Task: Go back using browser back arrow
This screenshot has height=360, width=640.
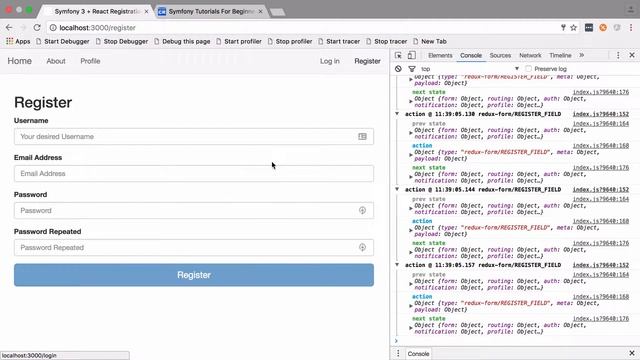Action: point(9,27)
